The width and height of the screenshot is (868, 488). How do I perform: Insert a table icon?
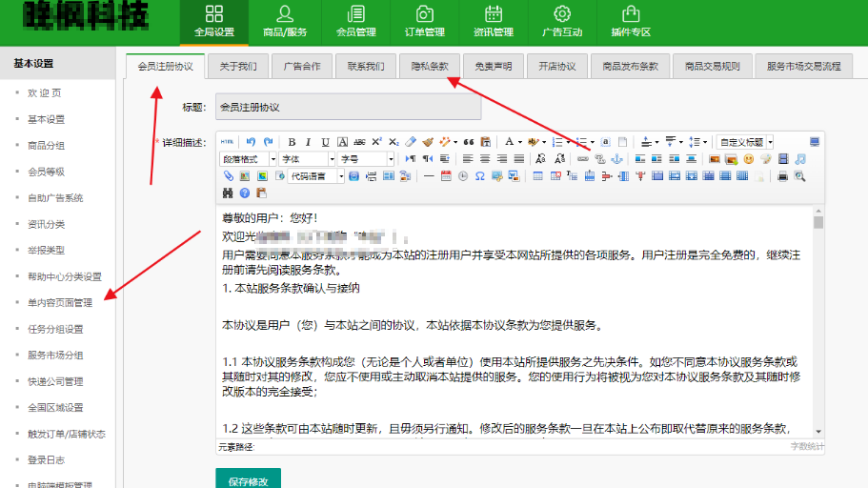537,176
